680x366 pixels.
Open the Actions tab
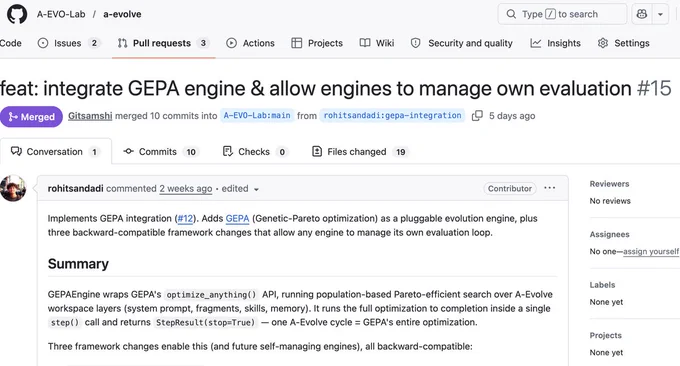(x=251, y=43)
